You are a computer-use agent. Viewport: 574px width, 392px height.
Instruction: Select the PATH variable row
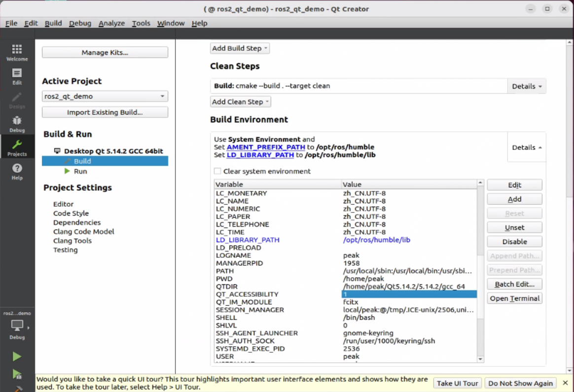pos(346,271)
